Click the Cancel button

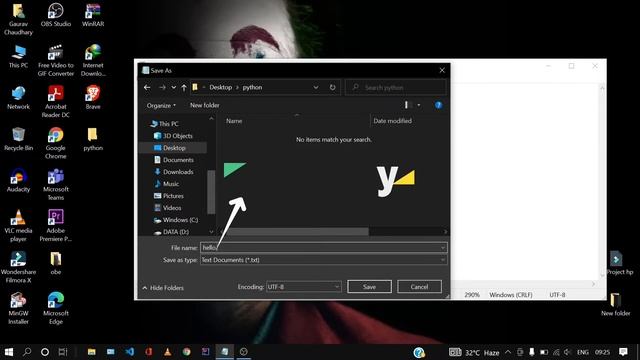pos(419,287)
